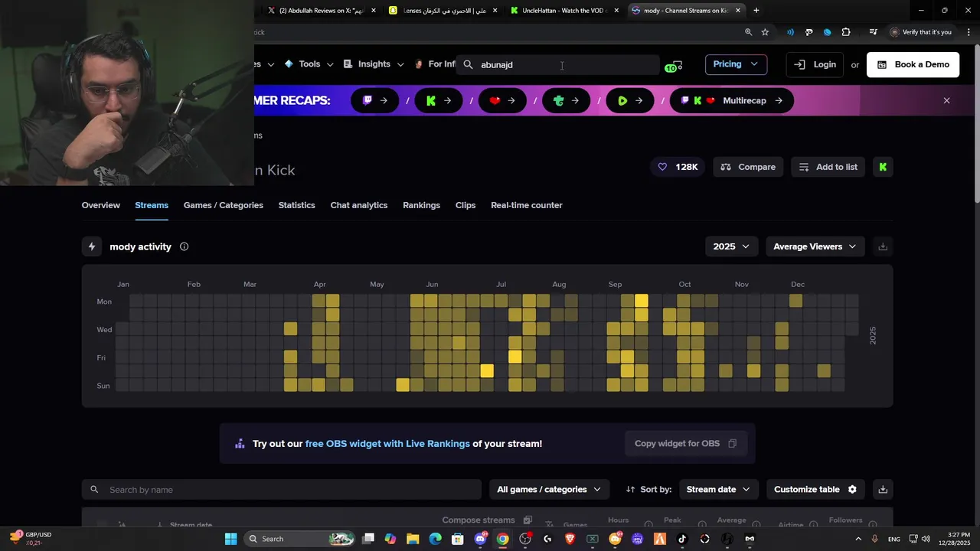Copy widget for OBS
The image size is (980, 551).
(685, 443)
